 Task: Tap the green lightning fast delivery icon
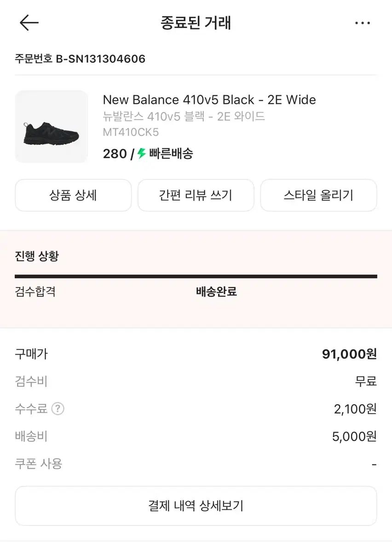tap(142, 154)
